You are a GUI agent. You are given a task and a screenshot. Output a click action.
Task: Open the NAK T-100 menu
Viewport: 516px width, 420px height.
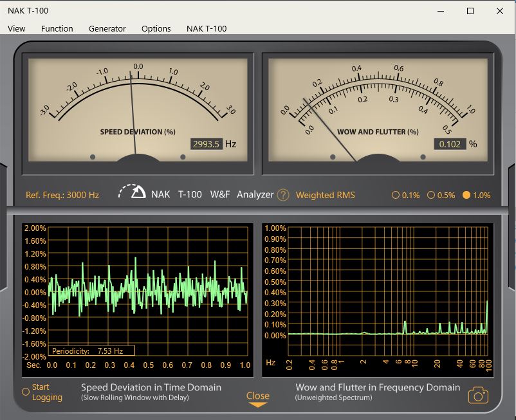[207, 28]
